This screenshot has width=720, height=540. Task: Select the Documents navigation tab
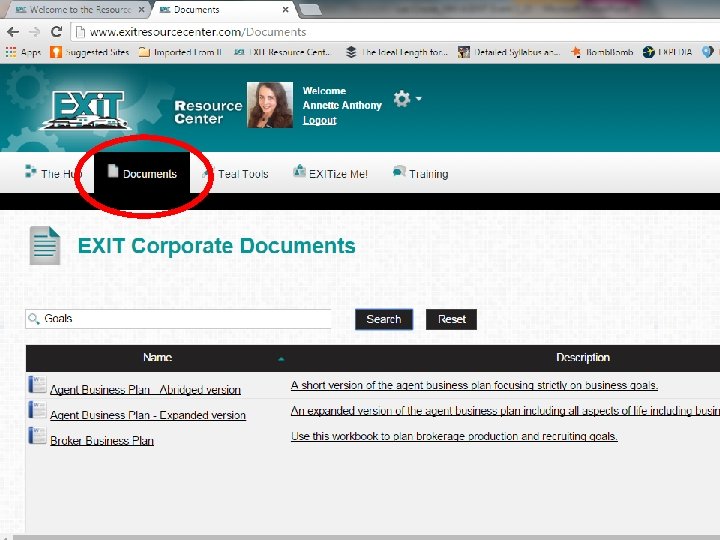pyautogui.click(x=142, y=173)
